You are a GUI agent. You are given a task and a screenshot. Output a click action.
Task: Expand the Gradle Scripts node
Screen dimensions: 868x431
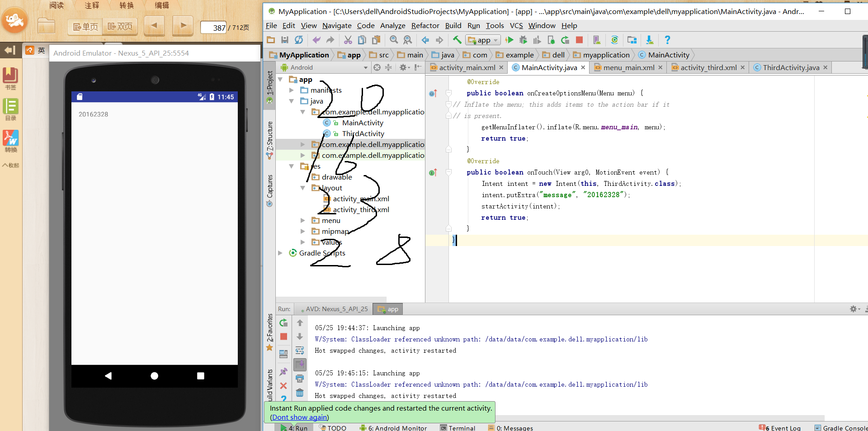[x=280, y=253]
